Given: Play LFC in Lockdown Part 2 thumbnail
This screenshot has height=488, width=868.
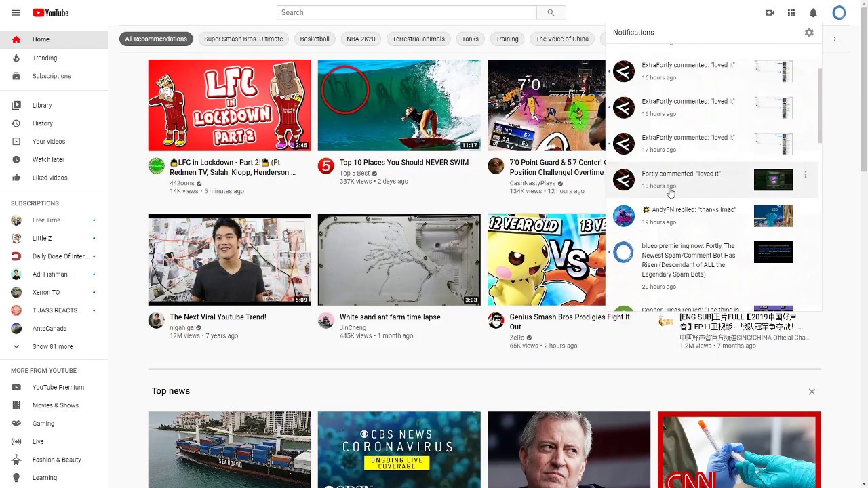Looking at the screenshot, I should (229, 105).
